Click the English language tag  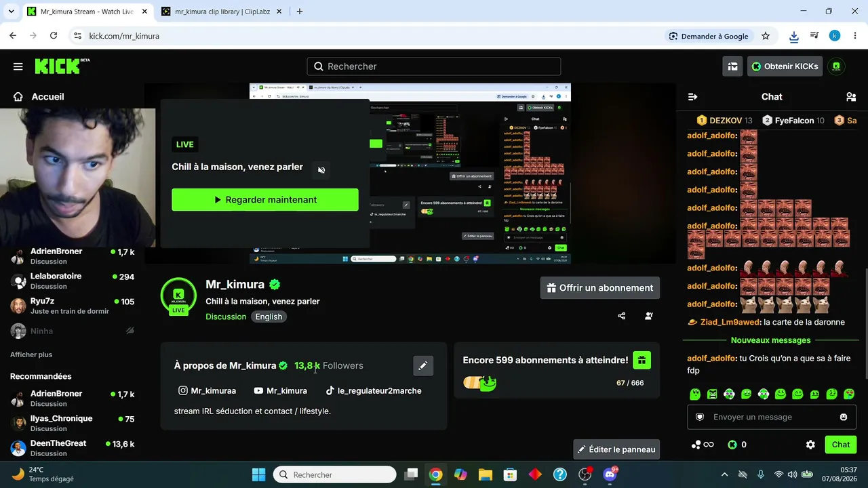click(269, 317)
